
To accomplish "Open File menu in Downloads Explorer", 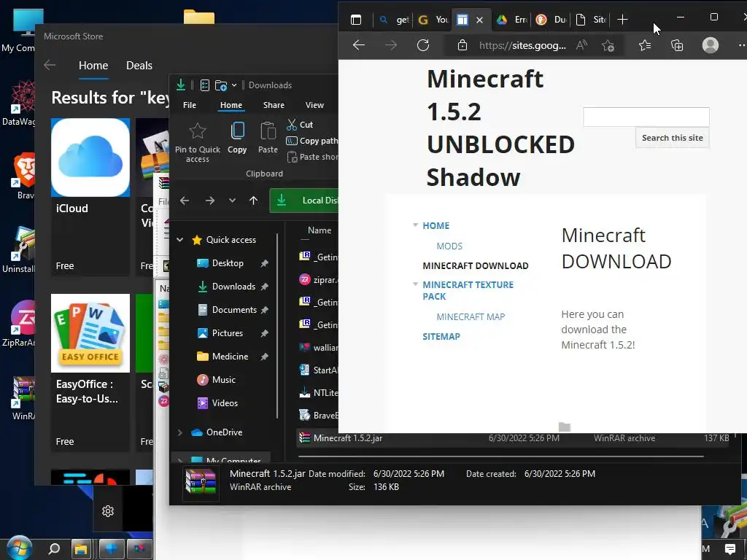I will click(190, 105).
